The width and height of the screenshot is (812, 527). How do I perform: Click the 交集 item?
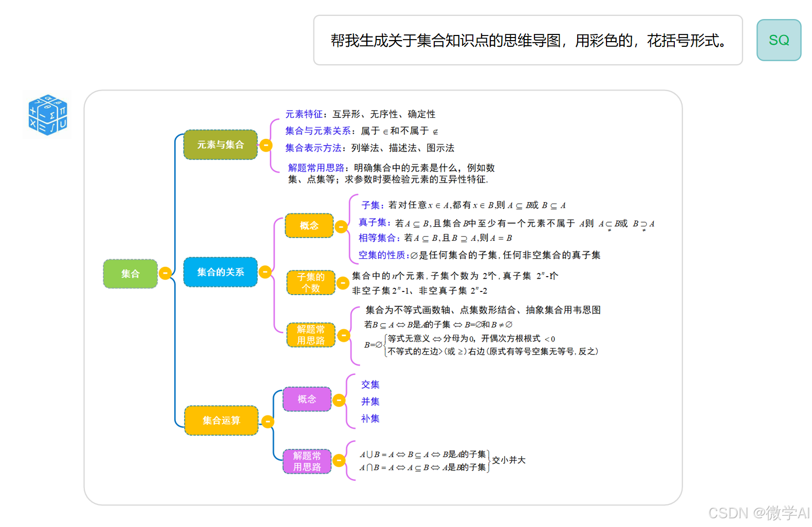point(370,385)
